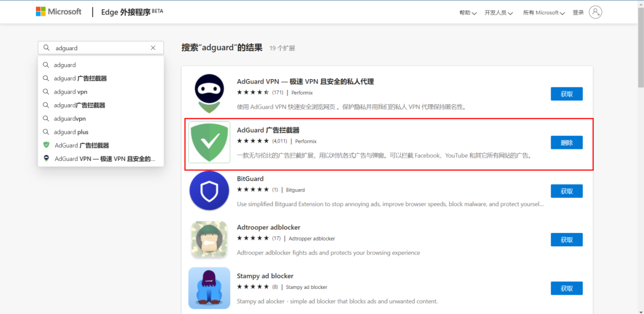Screen dimensions: 644x314
Task: Expand the 帮助 dropdown menu
Action: pyautogui.click(x=468, y=13)
